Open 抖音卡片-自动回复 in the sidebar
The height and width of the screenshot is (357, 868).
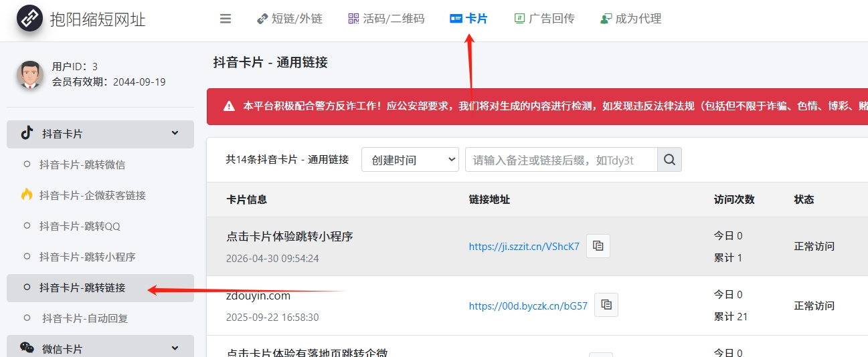coord(85,318)
